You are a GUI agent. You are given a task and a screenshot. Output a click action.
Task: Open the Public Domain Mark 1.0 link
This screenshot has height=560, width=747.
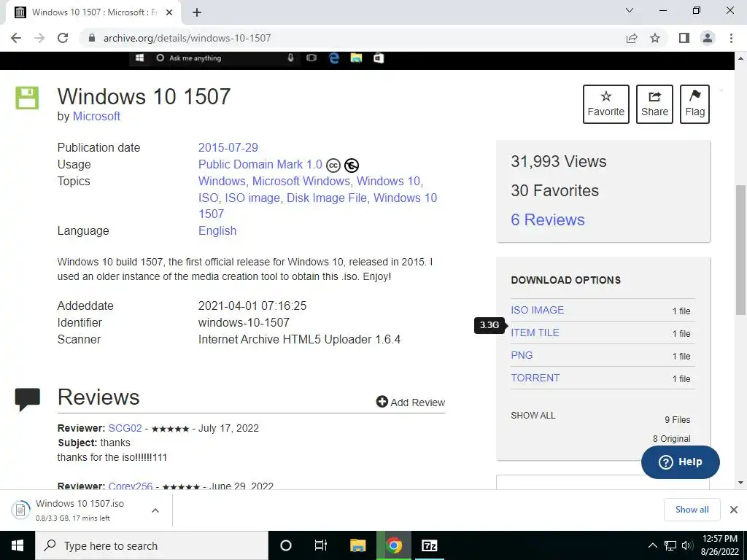point(260,164)
